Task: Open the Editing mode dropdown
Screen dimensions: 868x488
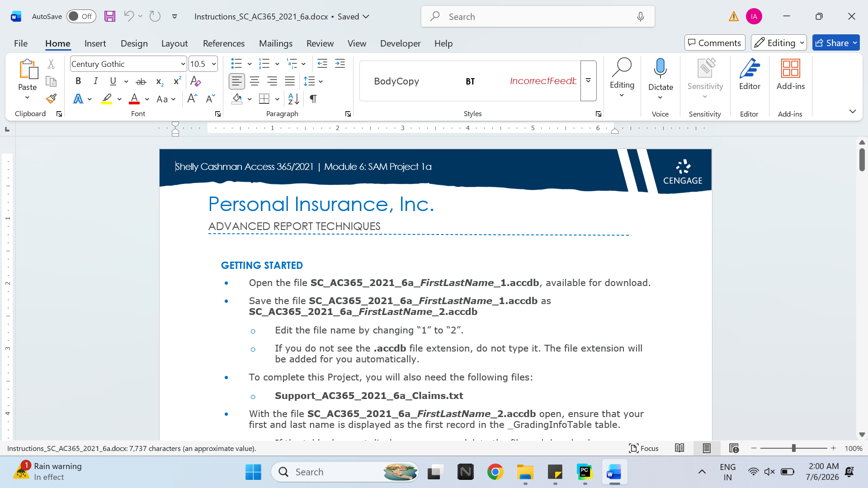Action: (779, 43)
